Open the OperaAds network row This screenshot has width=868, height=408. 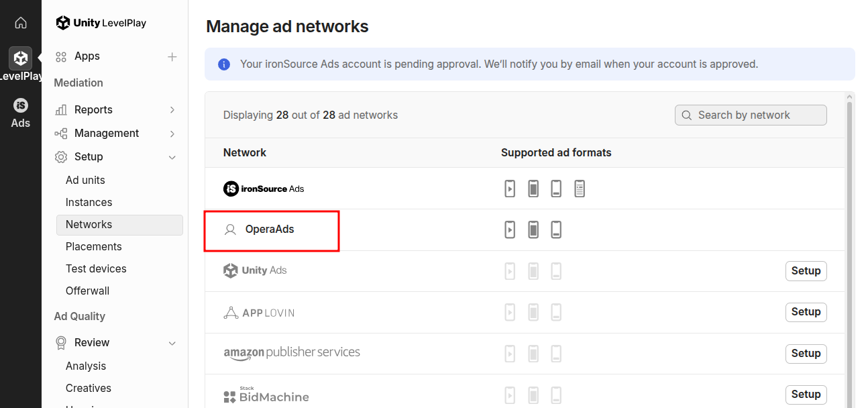coord(525,230)
